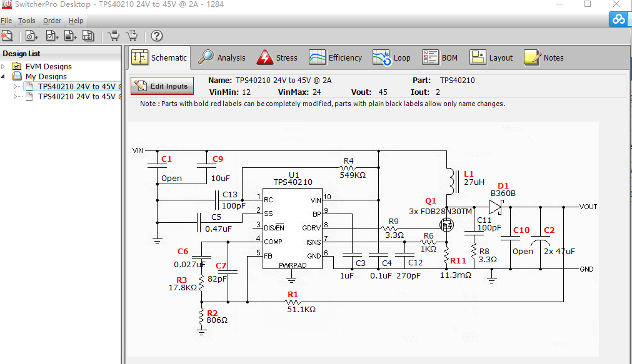This screenshot has width=632, height=364.
Task: Click the 51.1KΩ resistor value
Action: (x=301, y=310)
